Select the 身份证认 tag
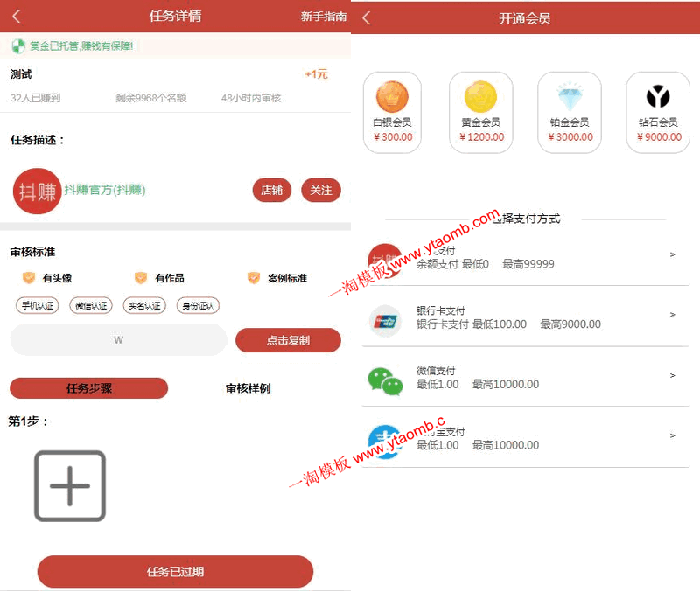Screen dimensions: 700x592 [199, 305]
